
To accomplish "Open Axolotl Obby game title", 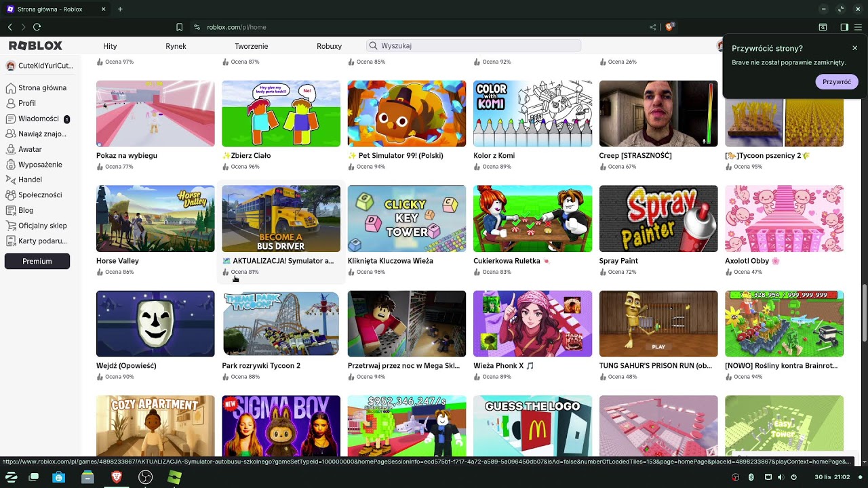I will click(x=752, y=260).
